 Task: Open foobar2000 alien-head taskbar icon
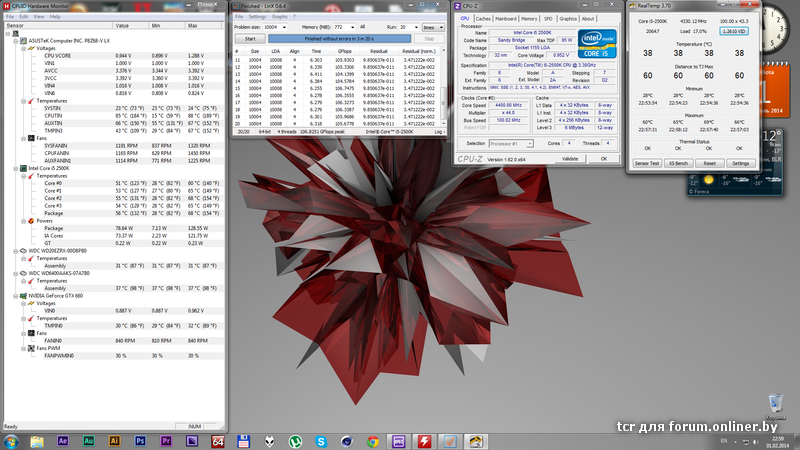click(x=269, y=441)
